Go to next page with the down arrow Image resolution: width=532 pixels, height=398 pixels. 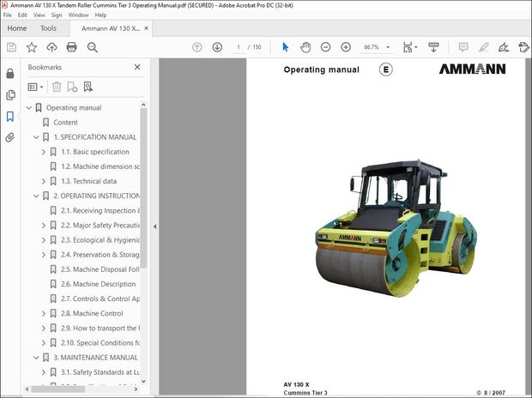coord(217,47)
